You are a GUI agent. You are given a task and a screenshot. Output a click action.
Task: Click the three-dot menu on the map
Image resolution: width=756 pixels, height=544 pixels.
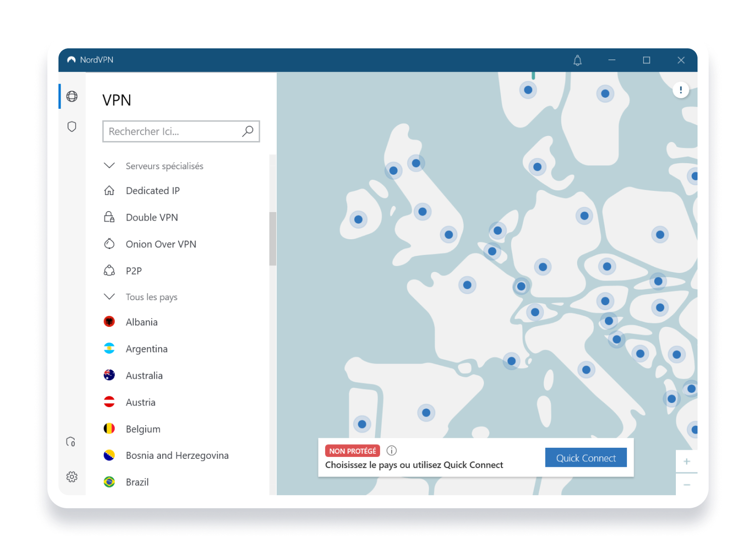(x=680, y=90)
